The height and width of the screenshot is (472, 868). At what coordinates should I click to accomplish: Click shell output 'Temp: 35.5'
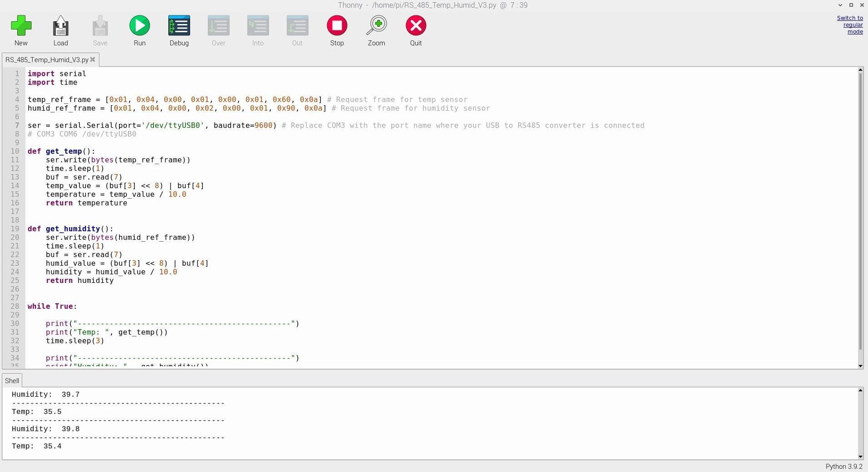[36, 412]
